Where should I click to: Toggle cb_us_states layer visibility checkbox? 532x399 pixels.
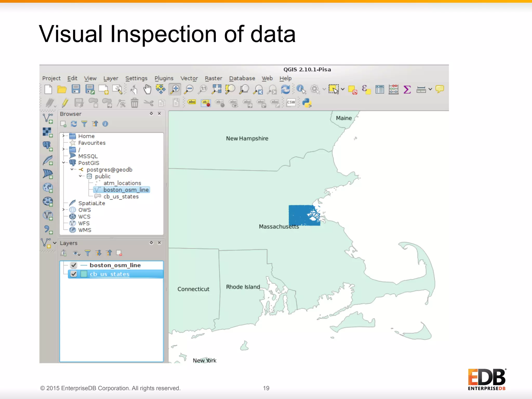click(x=74, y=274)
